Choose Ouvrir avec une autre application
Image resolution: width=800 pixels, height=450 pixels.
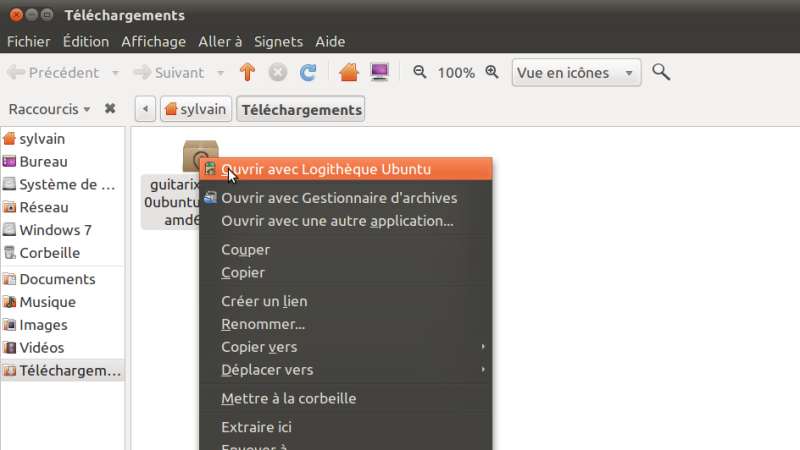coord(346,221)
